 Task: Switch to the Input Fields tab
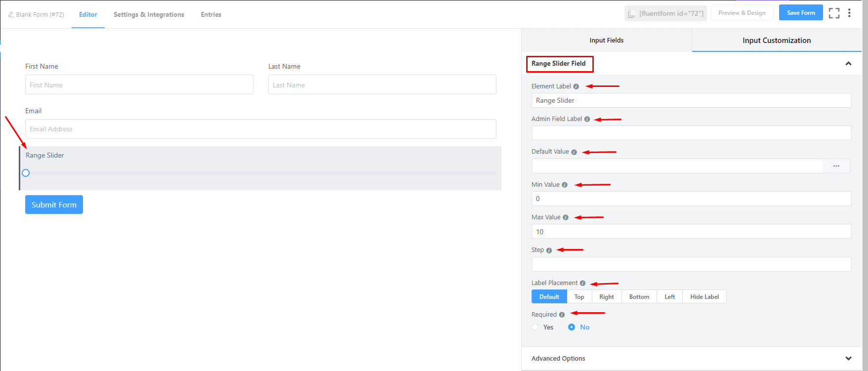coord(606,41)
